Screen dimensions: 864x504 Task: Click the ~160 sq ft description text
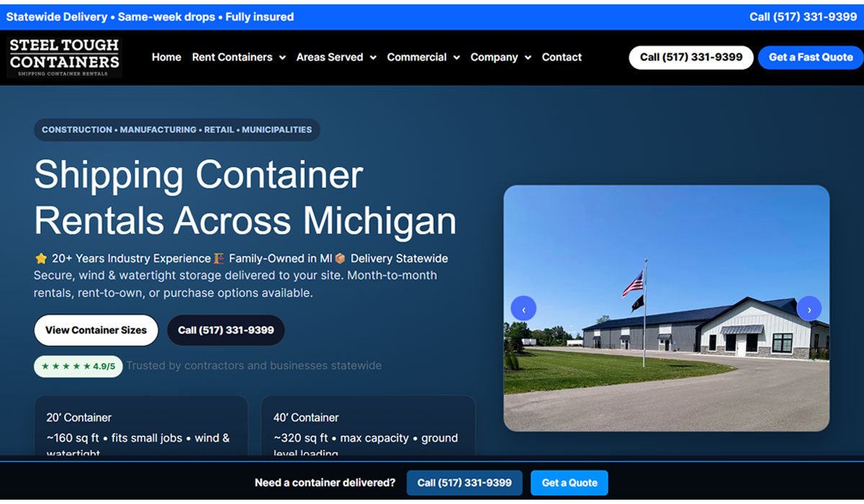(138, 445)
